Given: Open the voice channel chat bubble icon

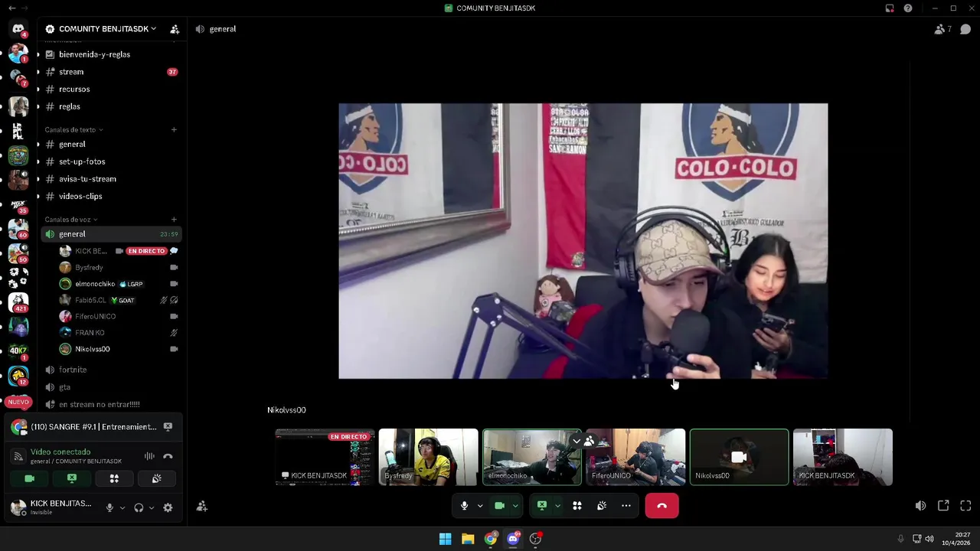Looking at the screenshot, I should 965,29.
